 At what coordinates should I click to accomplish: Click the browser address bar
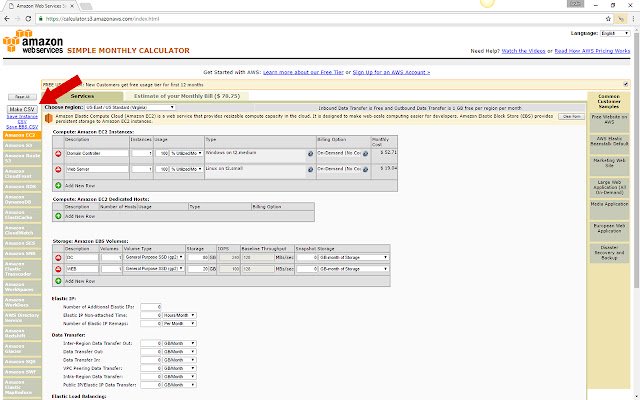tap(318, 19)
